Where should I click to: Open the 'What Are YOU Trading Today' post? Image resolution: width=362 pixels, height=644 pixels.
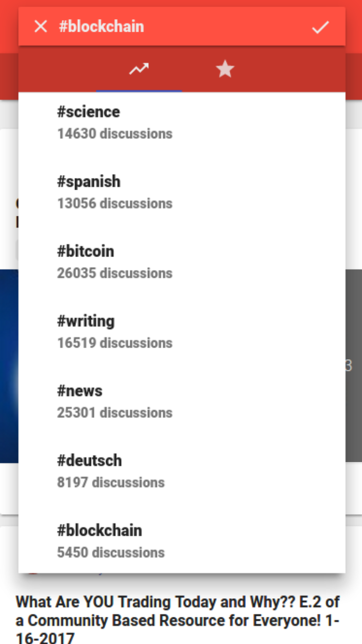[x=177, y=620]
